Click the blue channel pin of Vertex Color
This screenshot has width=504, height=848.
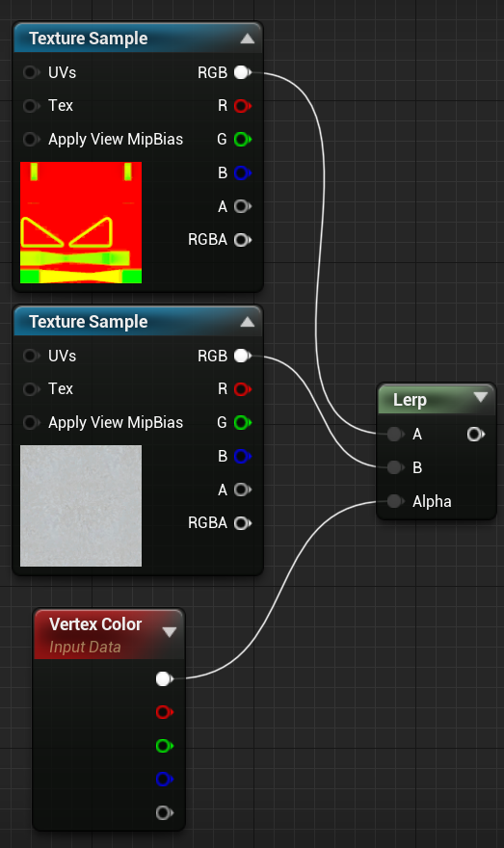pos(164,780)
